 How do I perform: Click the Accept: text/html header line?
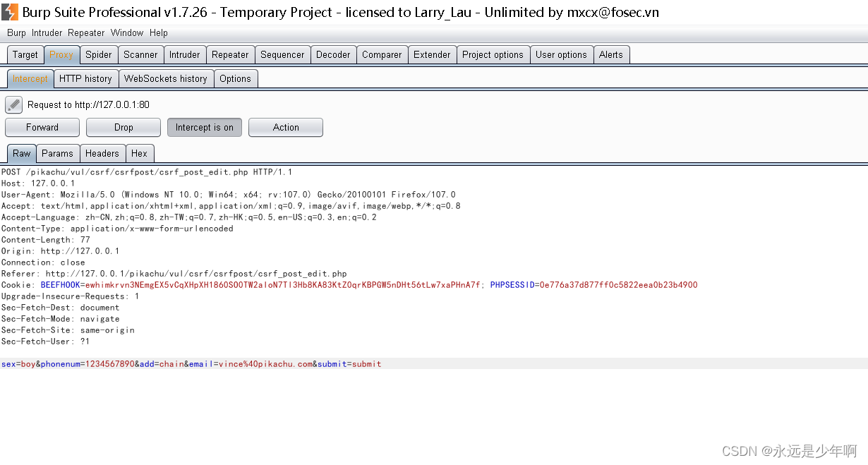coord(231,206)
